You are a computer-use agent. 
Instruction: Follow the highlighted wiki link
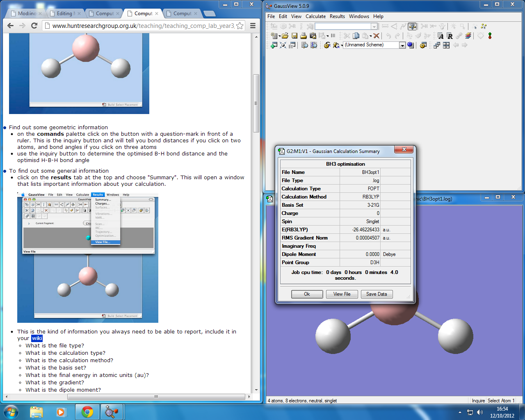tap(37, 338)
